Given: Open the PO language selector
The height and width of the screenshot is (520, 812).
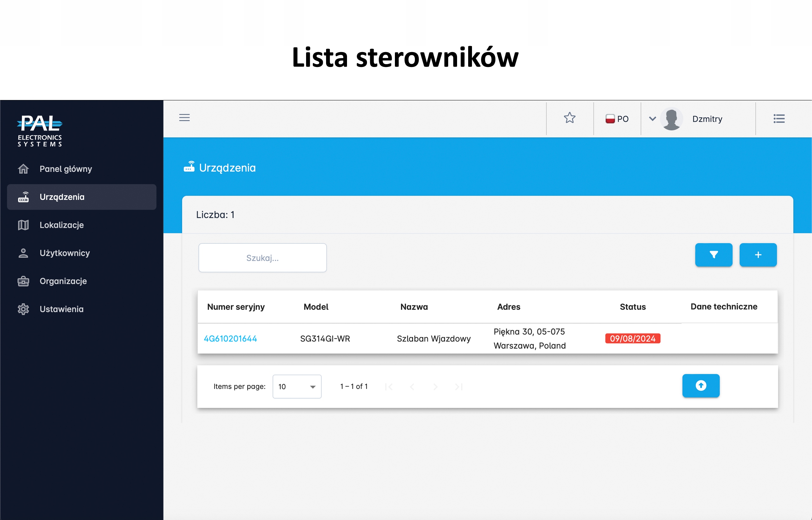Looking at the screenshot, I should click(617, 119).
